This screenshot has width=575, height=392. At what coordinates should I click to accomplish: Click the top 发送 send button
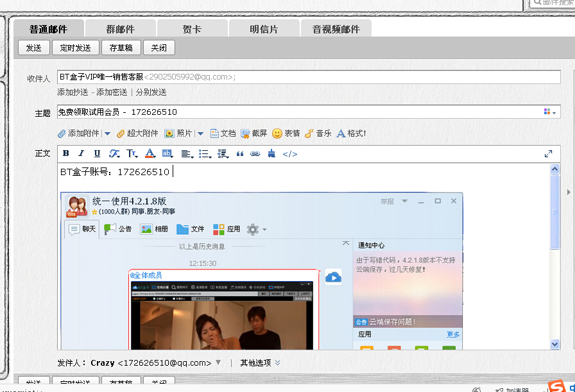click(x=33, y=47)
